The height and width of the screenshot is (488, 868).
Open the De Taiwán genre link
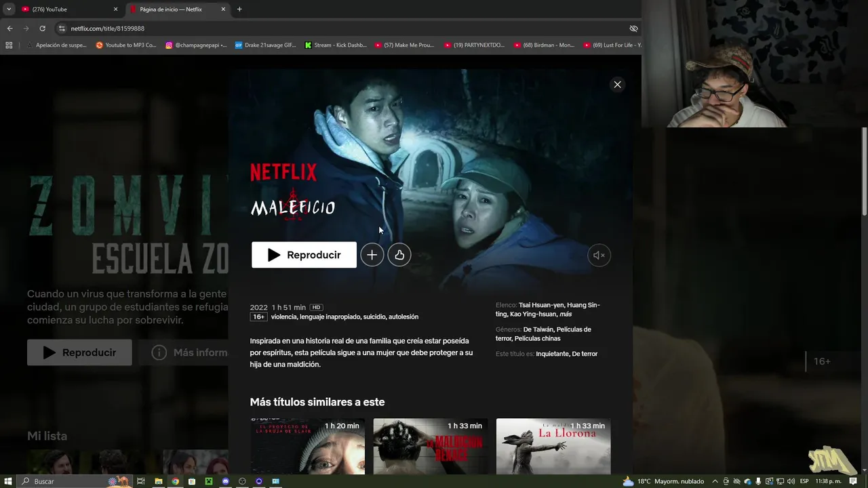click(x=538, y=329)
